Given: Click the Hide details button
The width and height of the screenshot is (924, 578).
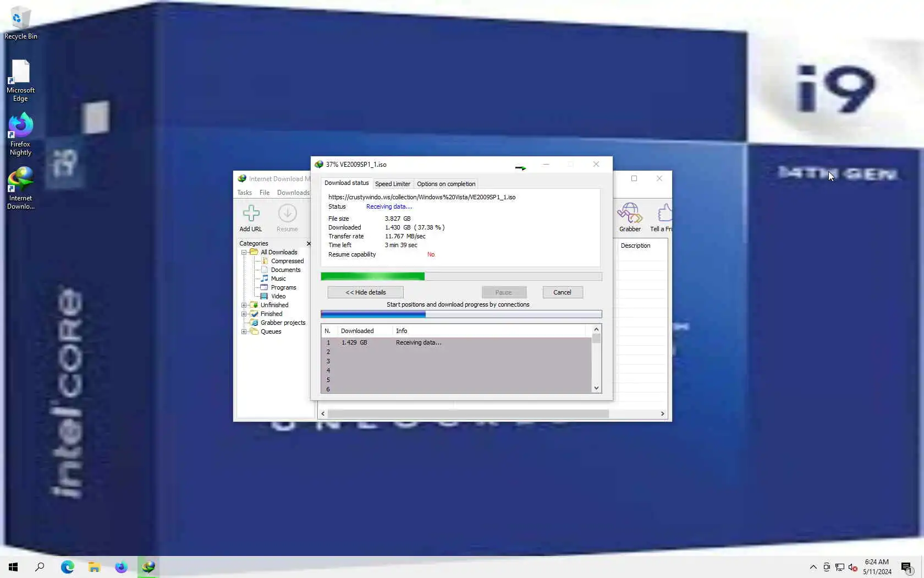Looking at the screenshot, I should 366,292.
